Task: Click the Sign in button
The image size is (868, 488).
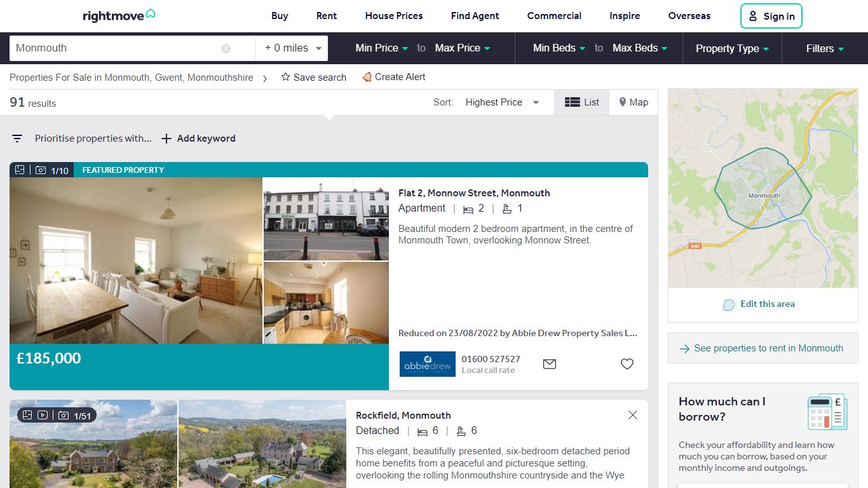Action: click(771, 16)
